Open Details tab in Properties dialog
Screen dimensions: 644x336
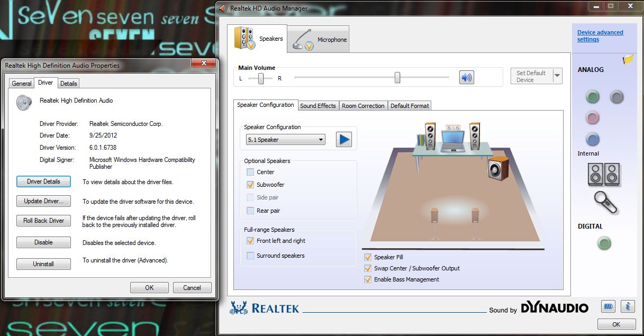coord(68,84)
